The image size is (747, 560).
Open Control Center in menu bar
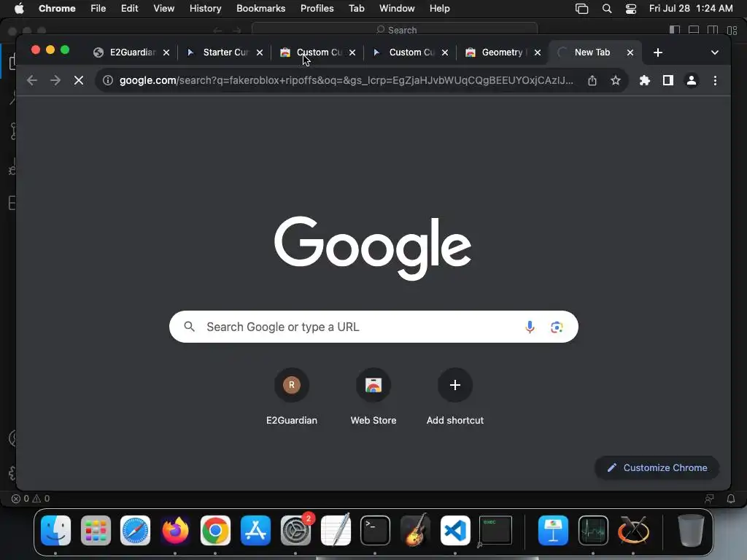tap(631, 9)
